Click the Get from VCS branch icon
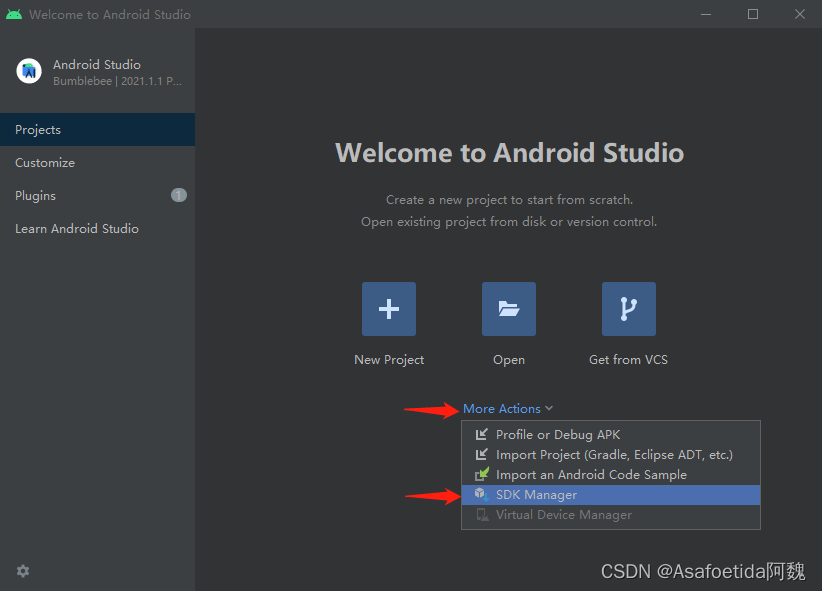Viewport: 822px width, 591px height. pyautogui.click(x=629, y=309)
